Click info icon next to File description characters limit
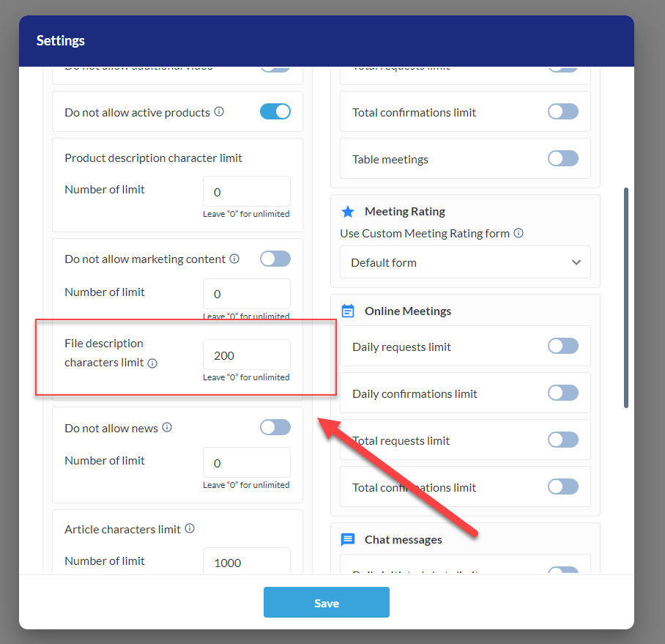Screen dimensions: 665x644 [x=152, y=363]
